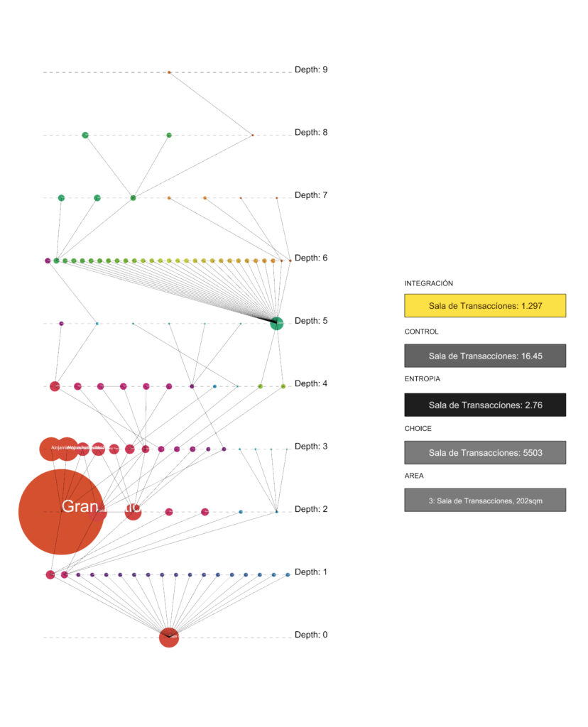Click the leftmost green node at Depth 8
The height and width of the screenshot is (727, 588).
[85, 135]
